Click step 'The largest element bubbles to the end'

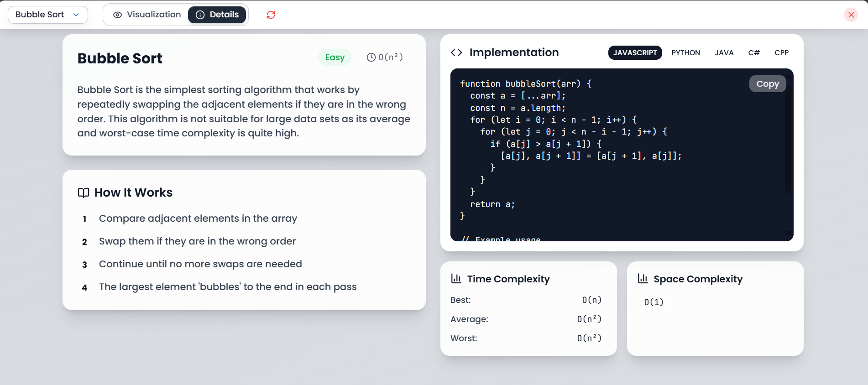(228, 287)
